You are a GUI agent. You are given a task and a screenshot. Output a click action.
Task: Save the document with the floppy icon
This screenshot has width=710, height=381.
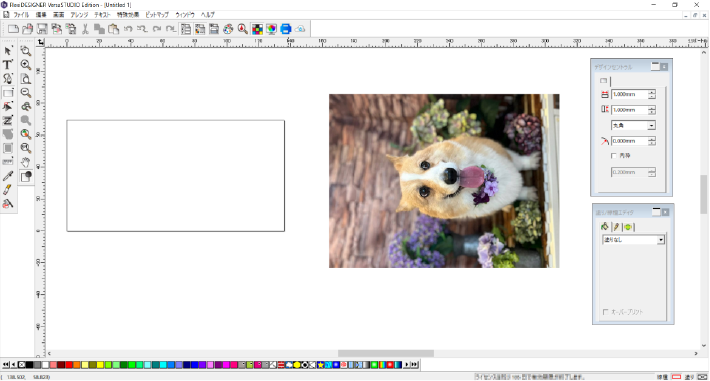coord(42,29)
